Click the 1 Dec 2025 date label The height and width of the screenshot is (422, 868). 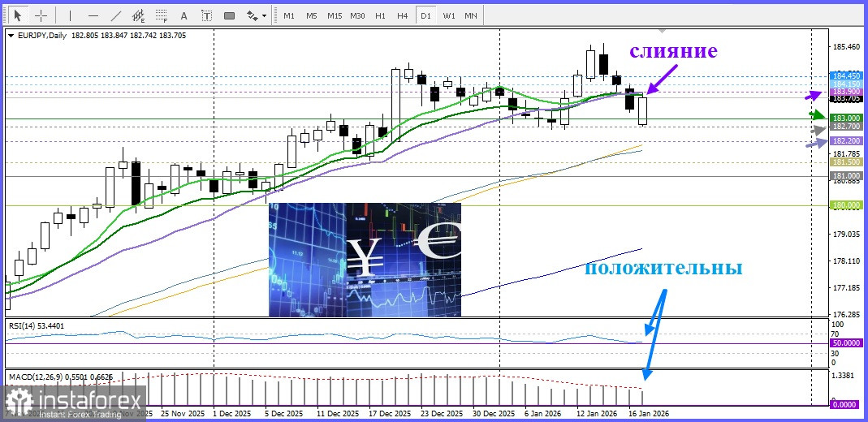coord(234,414)
